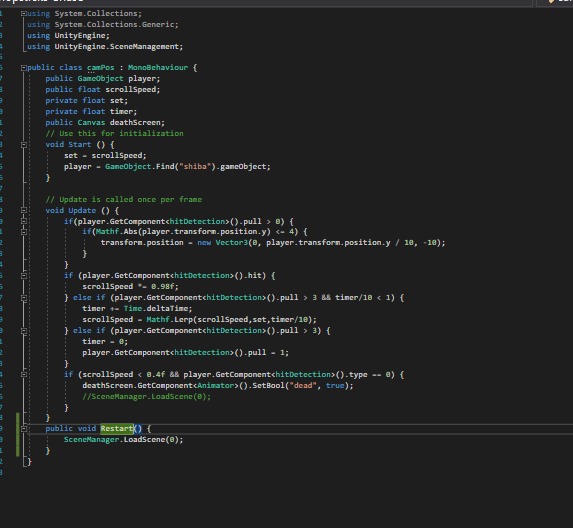Screen dimensions: 573x528
Task: Click the commented-out //SceneManager.LoadScene(0); line
Action: (147, 396)
